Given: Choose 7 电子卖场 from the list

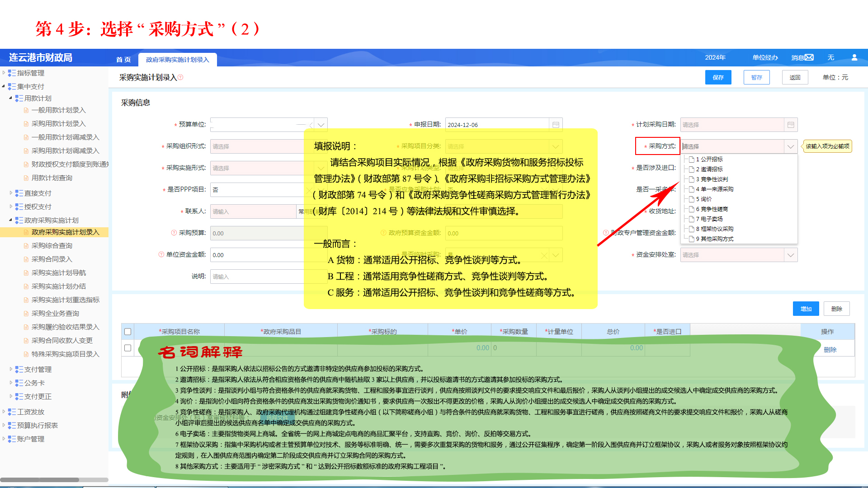Looking at the screenshot, I should [x=709, y=219].
